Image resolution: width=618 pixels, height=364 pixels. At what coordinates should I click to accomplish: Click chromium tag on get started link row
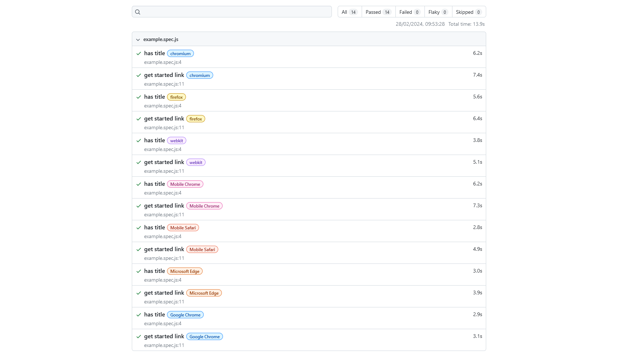(200, 75)
